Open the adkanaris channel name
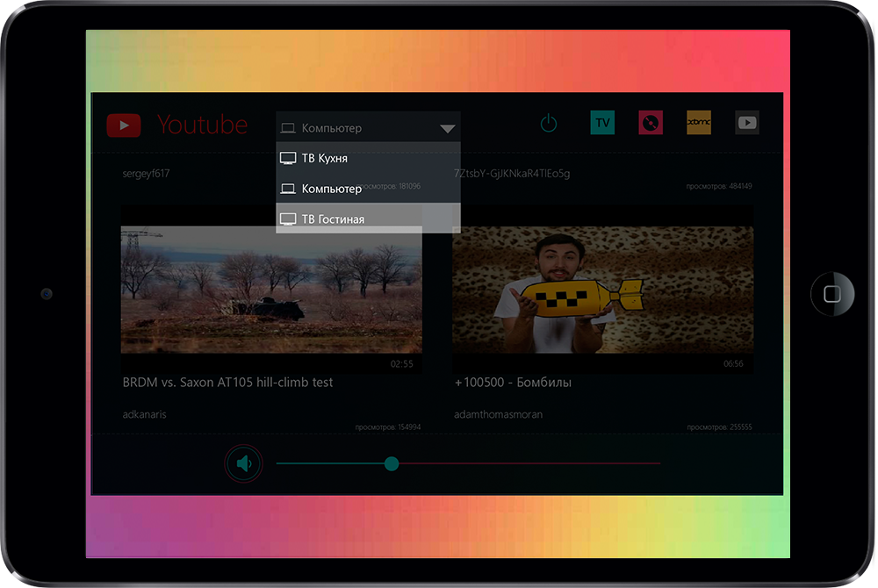Screen dimensions: 878x588 coord(144,414)
